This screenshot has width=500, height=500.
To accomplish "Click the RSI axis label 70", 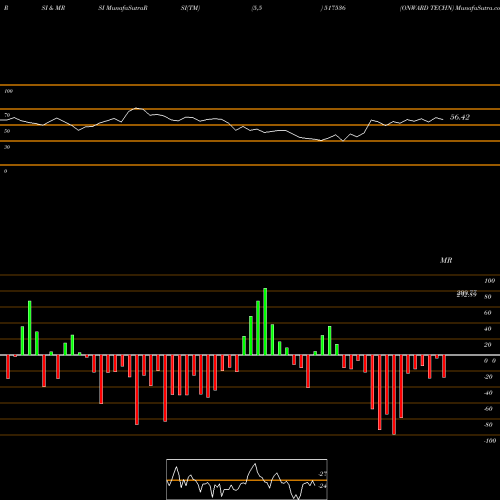I will coord(7,115).
